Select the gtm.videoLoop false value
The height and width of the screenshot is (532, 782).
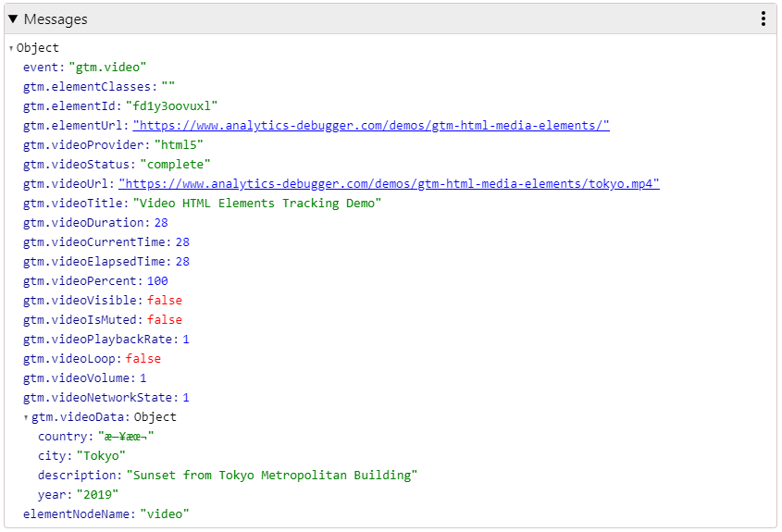143,359
